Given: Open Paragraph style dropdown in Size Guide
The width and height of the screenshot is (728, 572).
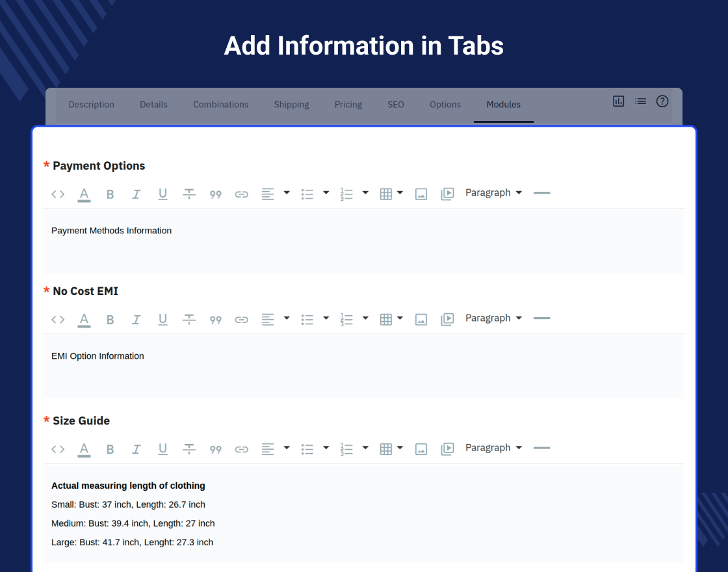Looking at the screenshot, I should click(493, 448).
